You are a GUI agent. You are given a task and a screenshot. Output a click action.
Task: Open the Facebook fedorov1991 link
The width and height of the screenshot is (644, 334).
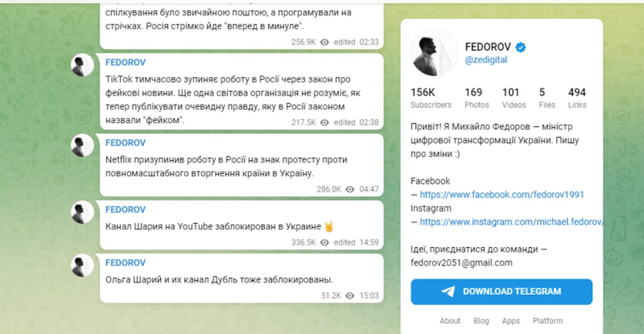[x=502, y=194]
